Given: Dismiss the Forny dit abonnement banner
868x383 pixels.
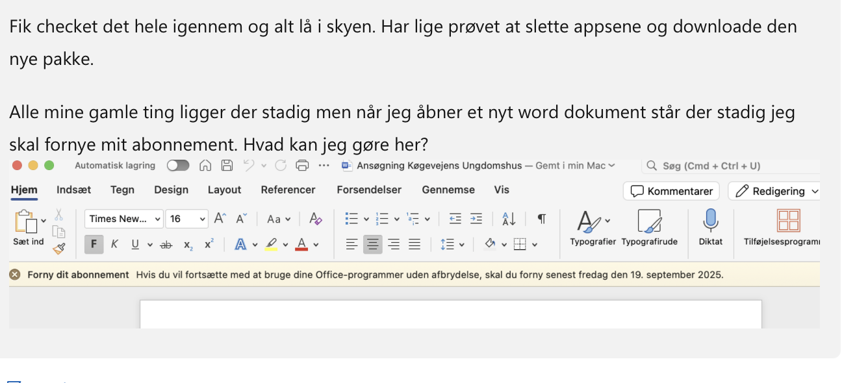Looking at the screenshot, I should [x=15, y=275].
